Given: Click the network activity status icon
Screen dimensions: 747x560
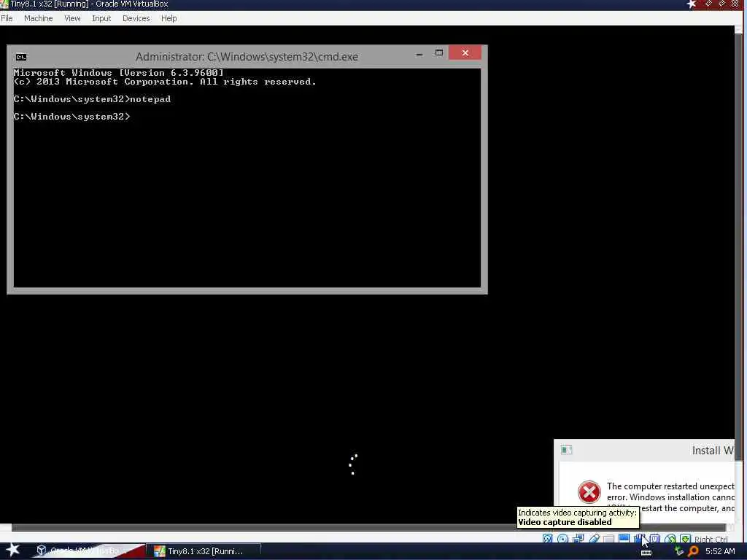Looking at the screenshot, I should tap(578, 539).
